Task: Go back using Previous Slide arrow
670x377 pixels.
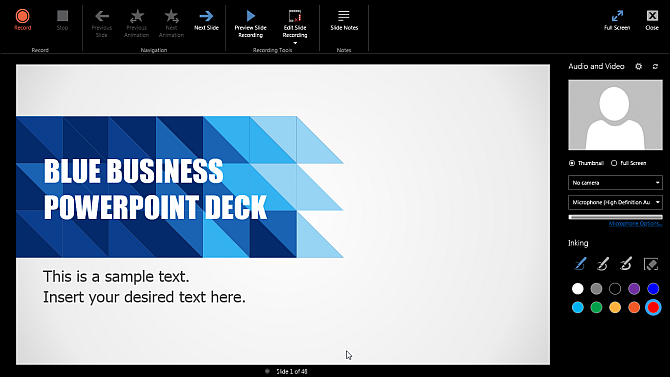Action: pyautogui.click(x=102, y=16)
